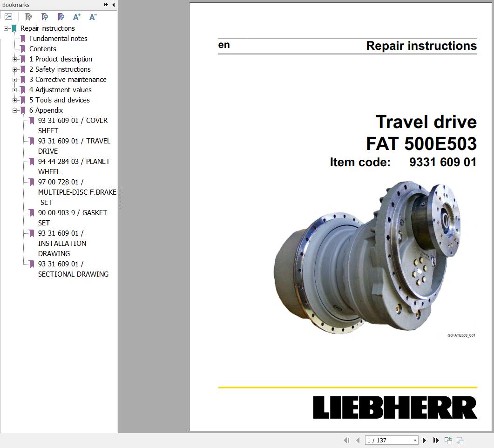This screenshot has height=448, width=494.
Task: Expand the 4 Adjustment values bookmark
Action: (14, 90)
